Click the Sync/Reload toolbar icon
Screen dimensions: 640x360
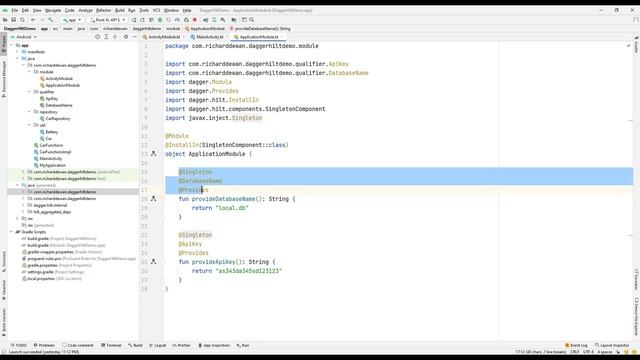[x=22, y=20]
